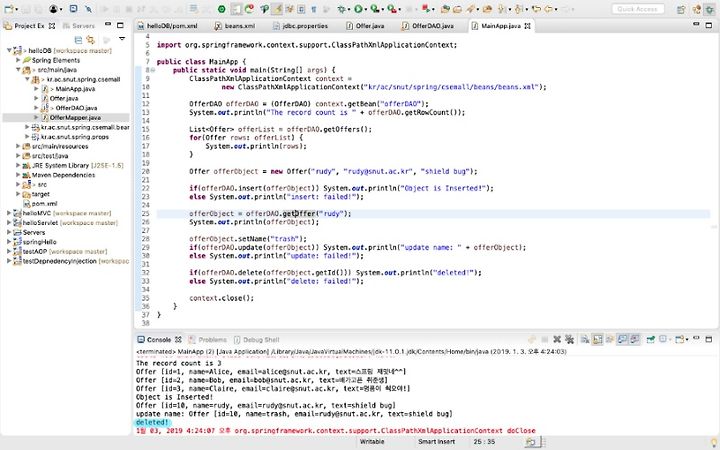This screenshot has height=450, width=720.
Task: Click the Quick Access search field
Action: pyautogui.click(x=638, y=9)
